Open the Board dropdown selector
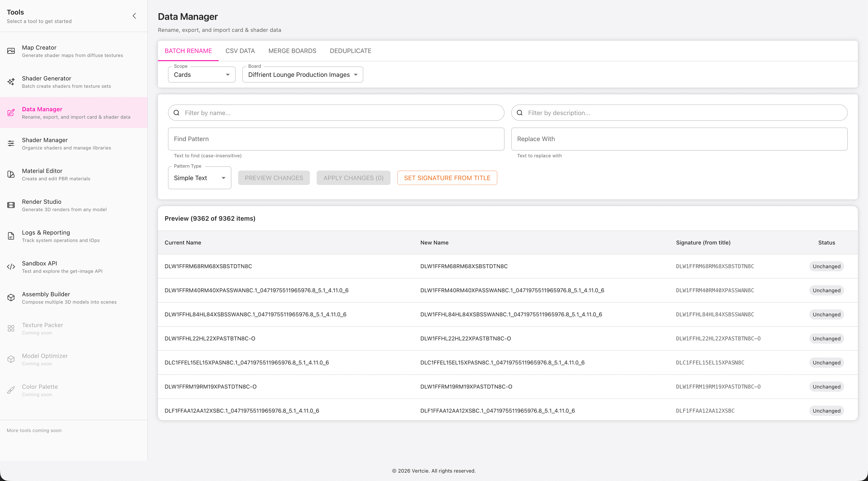The height and width of the screenshot is (481, 868). pos(303,74)
